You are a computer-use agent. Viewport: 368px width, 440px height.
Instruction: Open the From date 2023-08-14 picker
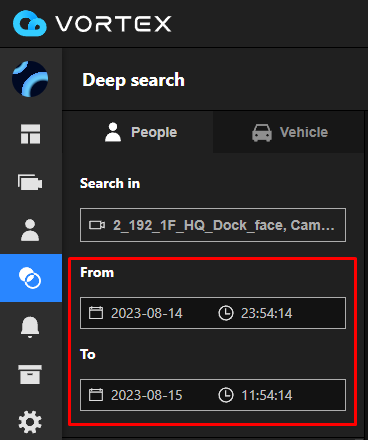[x=147, y=313]
